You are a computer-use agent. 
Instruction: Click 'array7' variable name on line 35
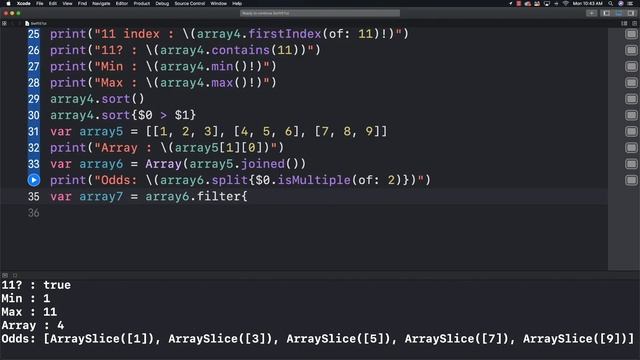101,196
